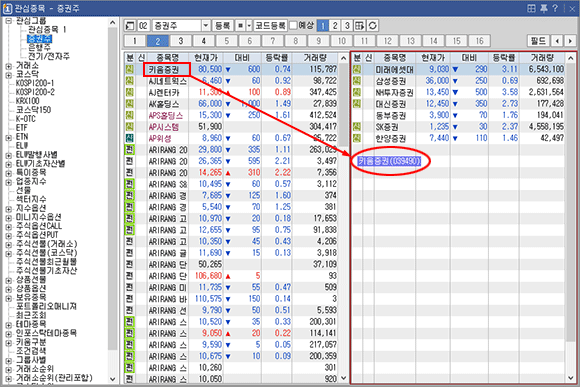Open the small dropdown arrow next to the ■ button
This screenshot has height=387, width=580.
tap(249, 26)
